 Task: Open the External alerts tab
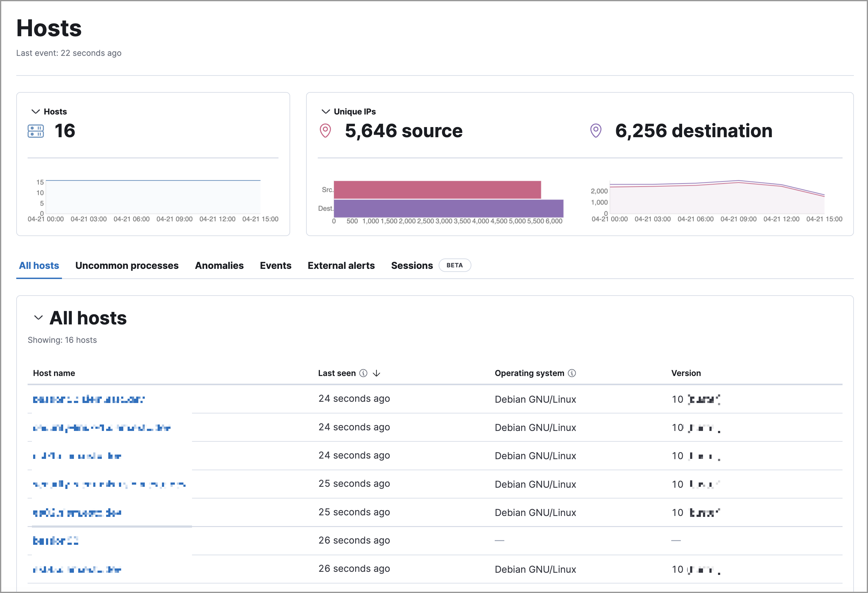pos(341,265)
